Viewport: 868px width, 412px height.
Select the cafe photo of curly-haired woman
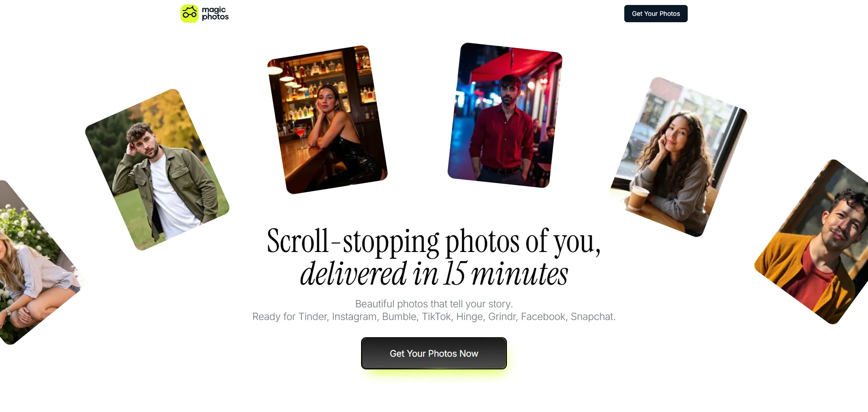tap(679, 157)
